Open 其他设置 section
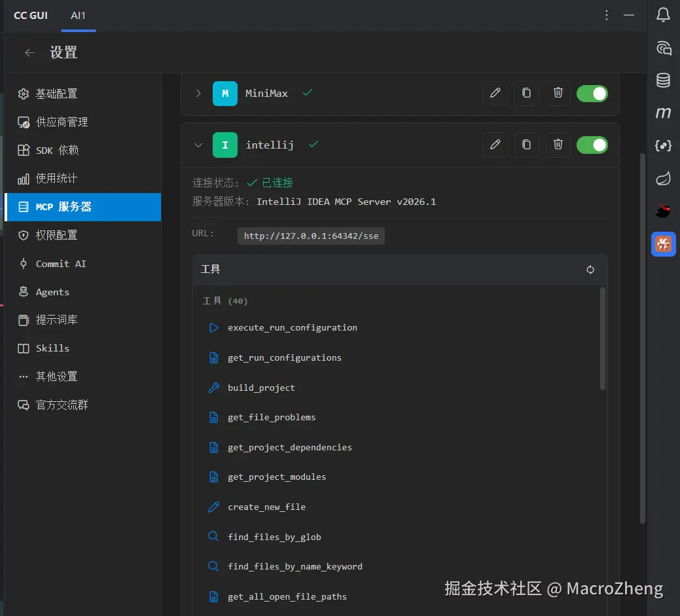 [x=83, y=376]
